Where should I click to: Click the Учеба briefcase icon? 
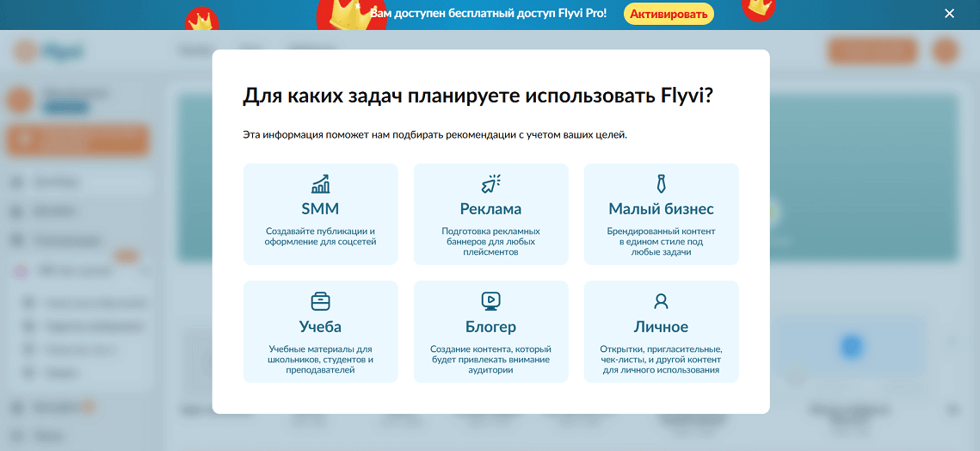tap(321, 301)
